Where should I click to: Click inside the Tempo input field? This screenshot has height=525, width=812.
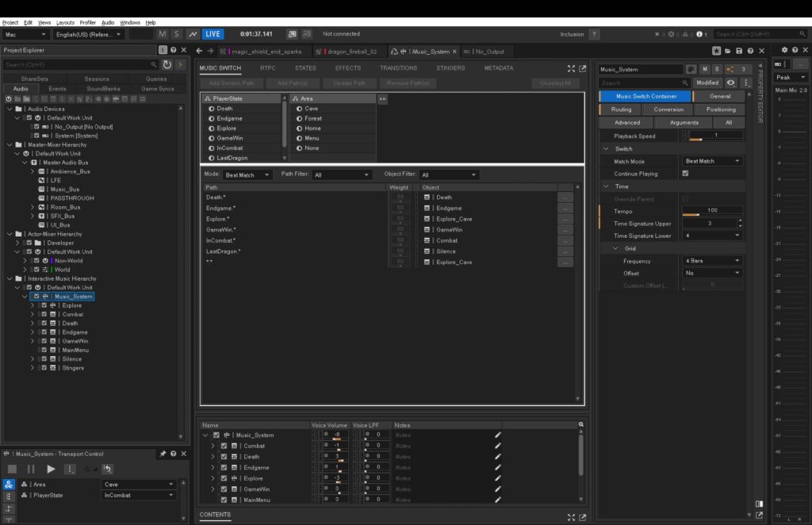pyautogui.click(x=712, y=210)
